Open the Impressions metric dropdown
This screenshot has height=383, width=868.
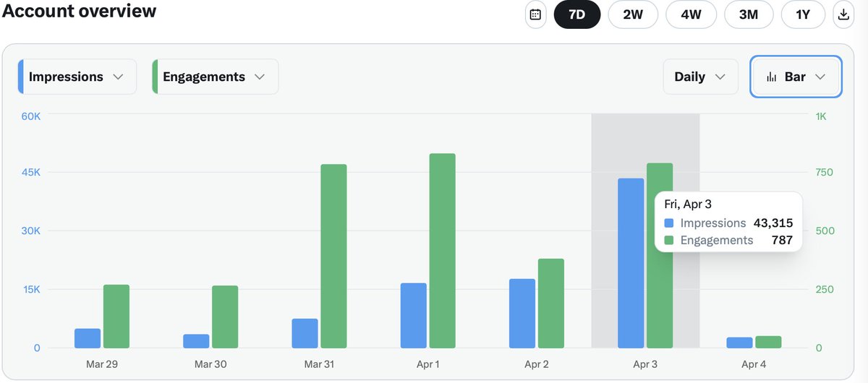(x=77, y=77)
